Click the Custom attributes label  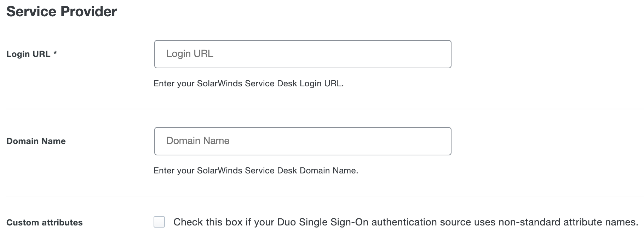pyautogui.click(x=45, y=222)
